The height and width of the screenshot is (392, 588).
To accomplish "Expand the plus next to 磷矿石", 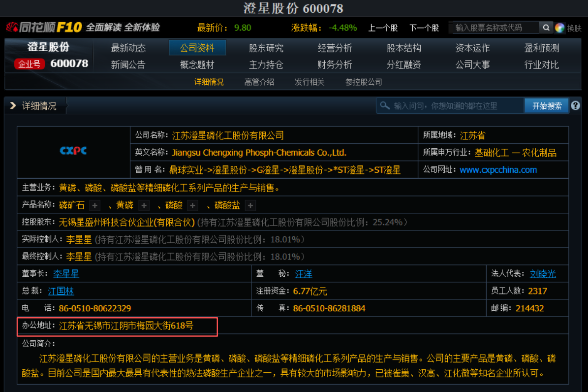I will tap(95, 205).
